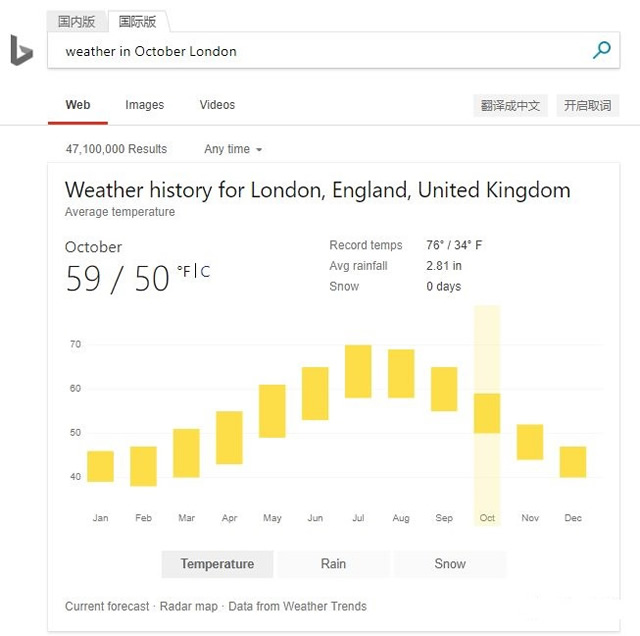Click the search query input field
This screenshot has height=636, width=640.
(x=320, y=51)
